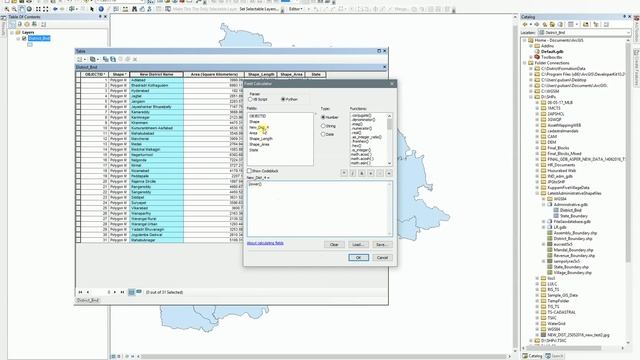
Task: Click the Clear button in Field Calculator
Action: coord(334,244)
